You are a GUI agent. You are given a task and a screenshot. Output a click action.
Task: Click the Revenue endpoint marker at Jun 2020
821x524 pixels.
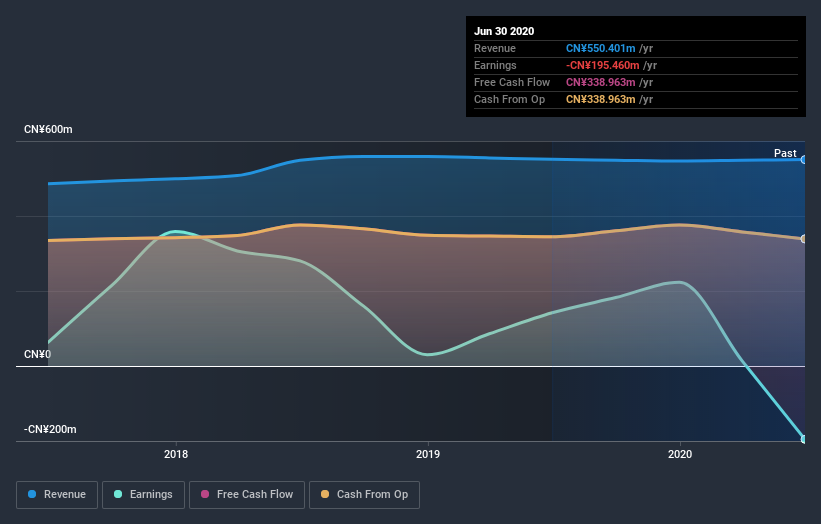pyautogui.click(x=803, y=160)
